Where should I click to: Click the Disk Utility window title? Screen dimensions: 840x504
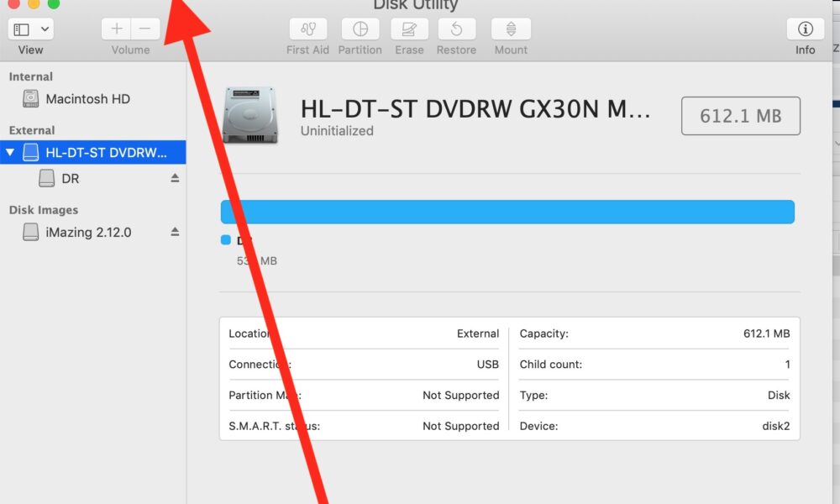416,5
